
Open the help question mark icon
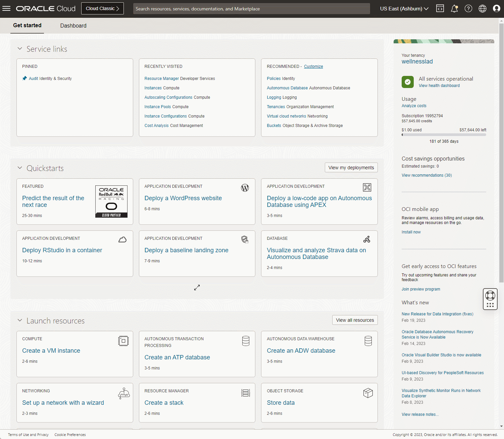point(468,9)
